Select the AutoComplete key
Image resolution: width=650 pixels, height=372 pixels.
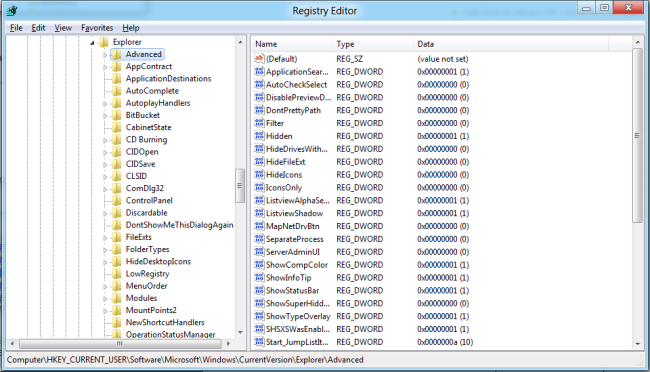tap(152, 91)
